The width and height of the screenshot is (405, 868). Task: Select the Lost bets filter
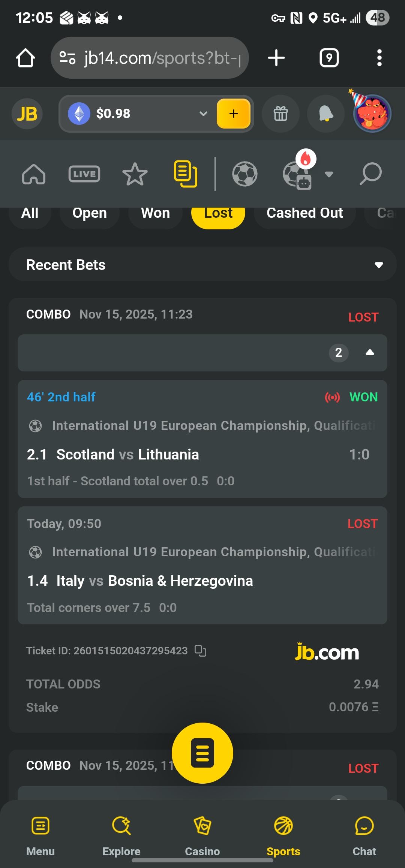[x=218, y=214]
